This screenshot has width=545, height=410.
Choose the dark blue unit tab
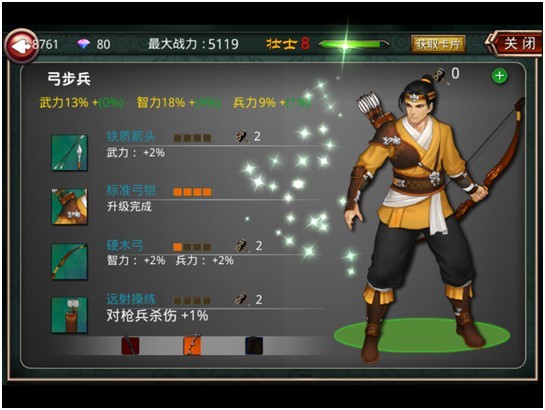[x=254, y=345]
